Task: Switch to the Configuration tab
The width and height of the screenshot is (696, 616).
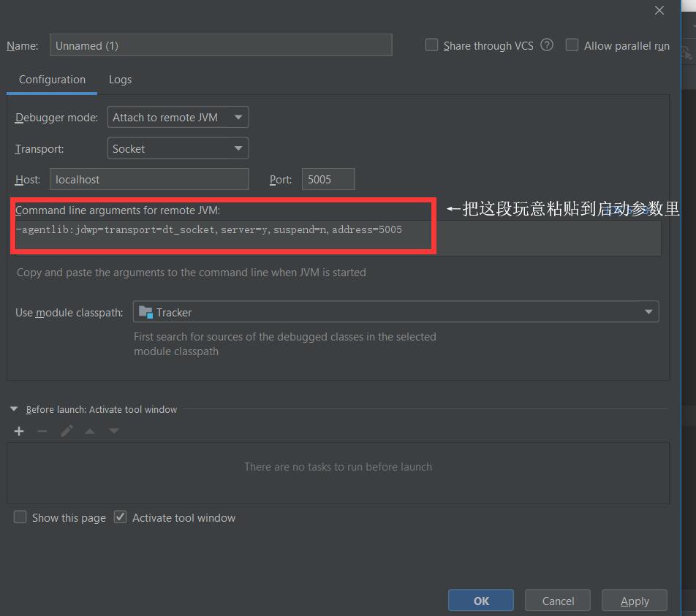Action: pyautogui.click(x=52, y=80)
